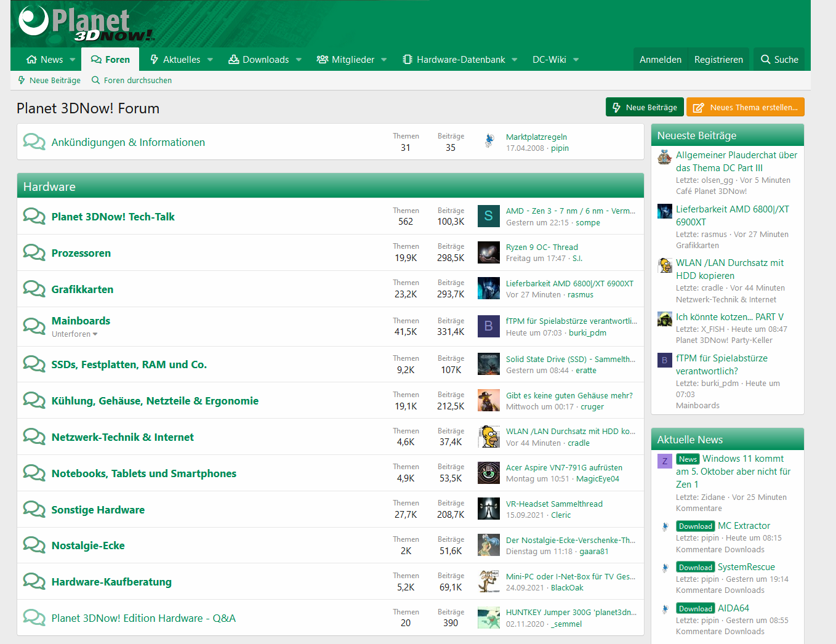Click the Kühlung, Gehäuse forum bubble icon

(34, 400)
